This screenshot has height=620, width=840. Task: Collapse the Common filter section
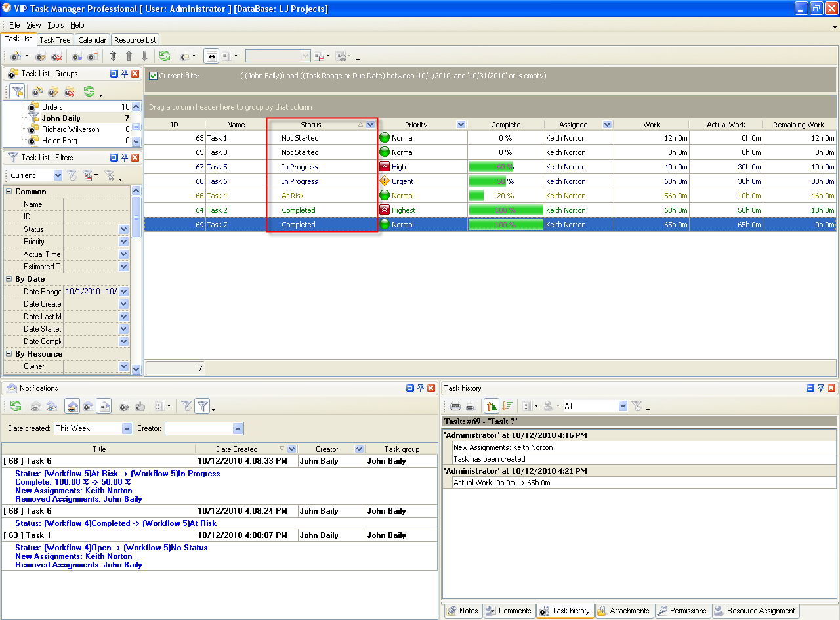(x=9, y=192)
